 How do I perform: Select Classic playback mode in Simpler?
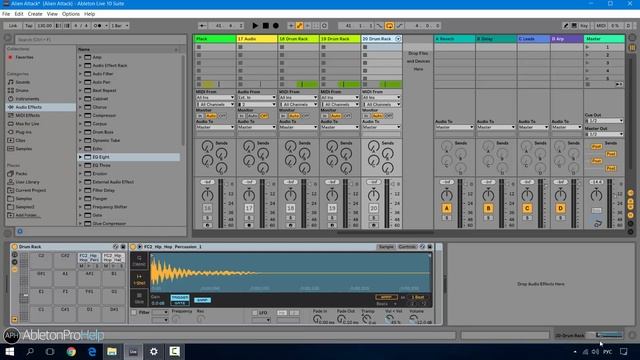point(139,261)
